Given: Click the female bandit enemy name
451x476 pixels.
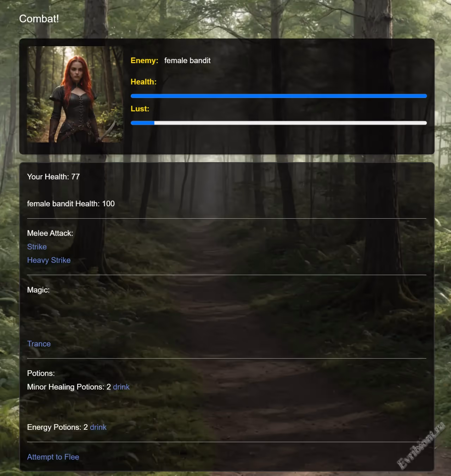Looking at the screenshot, I should click(x=187, y=61).
